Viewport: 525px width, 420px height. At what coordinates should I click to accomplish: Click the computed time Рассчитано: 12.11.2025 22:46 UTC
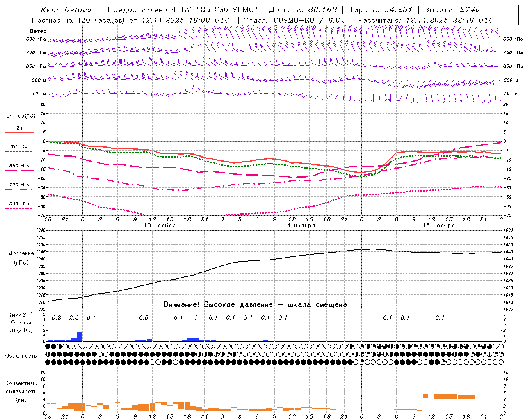(426, 20)
